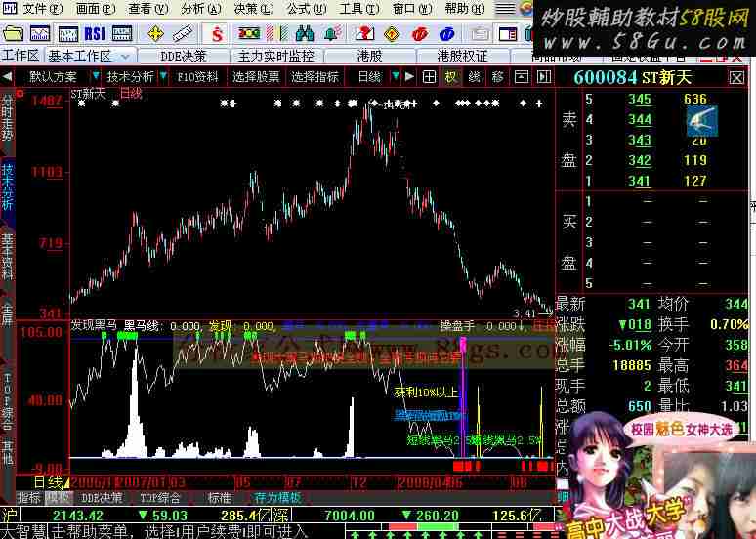Image resolution: width=756 pixels, height=539 pixels.
Task: Click the application icon left of 文件 menu
Action: point(9,8)
